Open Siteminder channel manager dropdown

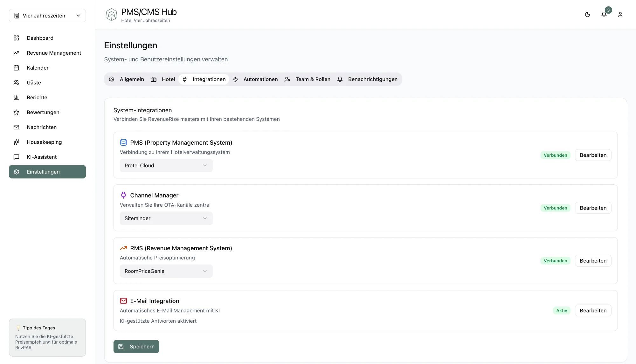tap(166, 218)
